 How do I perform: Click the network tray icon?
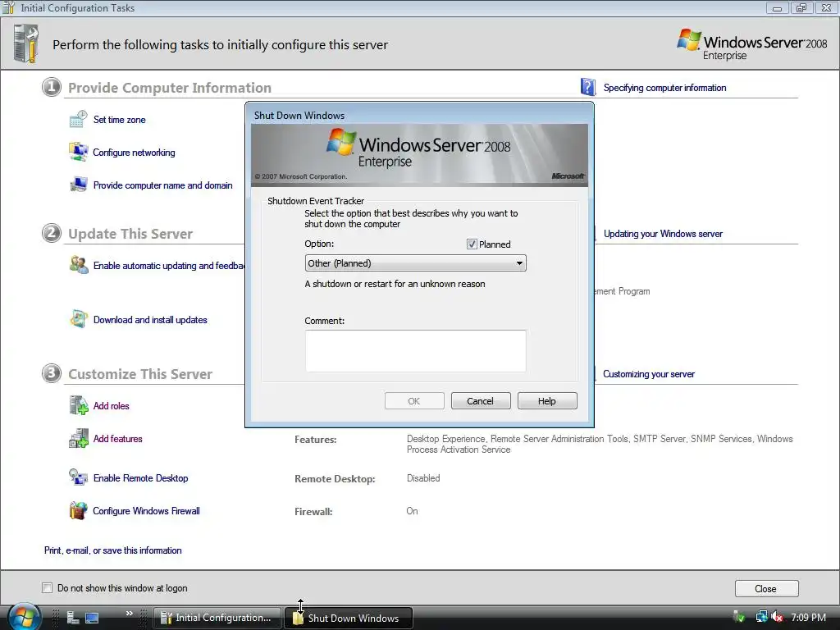(x=760, y=617)
